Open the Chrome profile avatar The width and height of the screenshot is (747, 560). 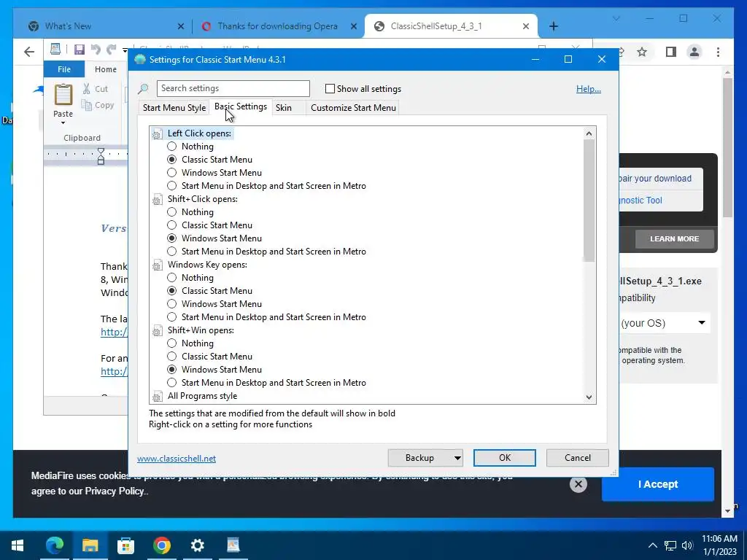694,52
